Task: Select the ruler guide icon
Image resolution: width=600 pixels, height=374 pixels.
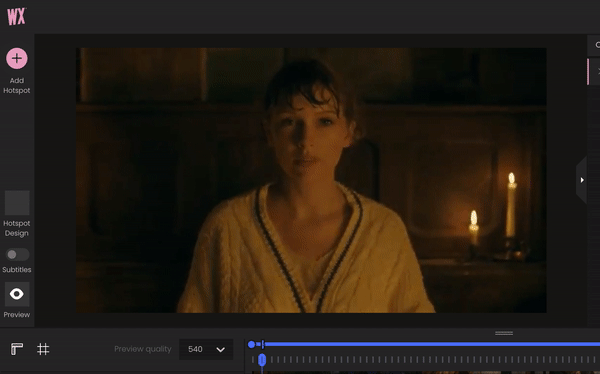Action: pos(16,349)
